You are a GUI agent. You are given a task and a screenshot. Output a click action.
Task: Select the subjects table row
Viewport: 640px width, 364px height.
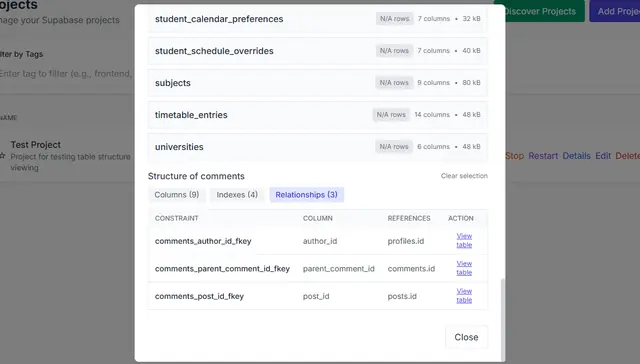pos(318,83)
